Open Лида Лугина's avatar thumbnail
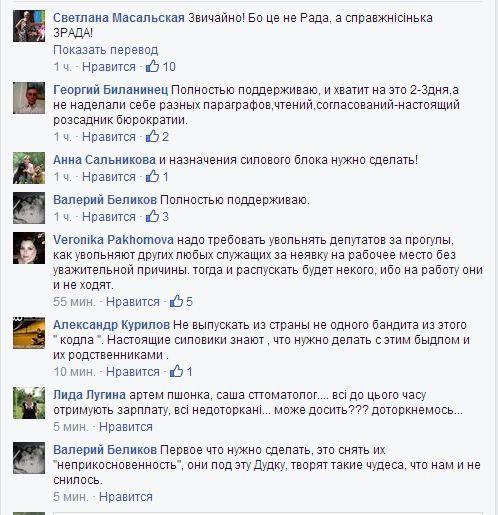Image resolution: width=498 pixels, height=515 pixels. (x=29, y=403)
